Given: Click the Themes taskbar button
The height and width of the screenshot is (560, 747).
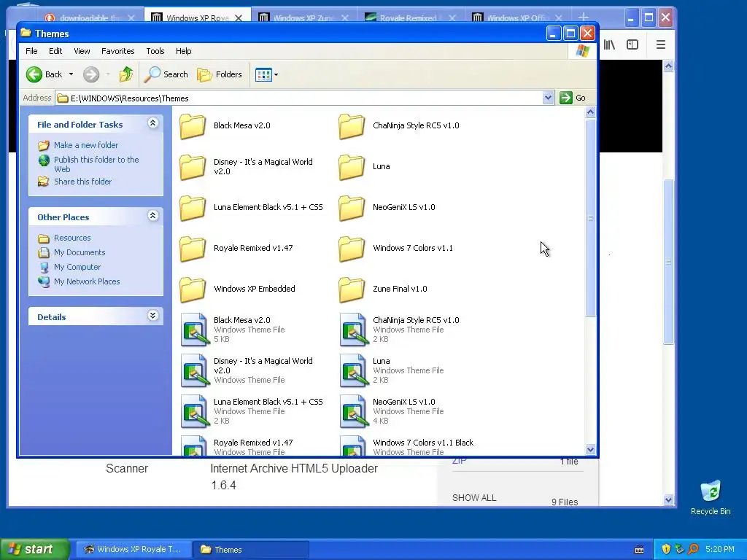Looking at the screenshot, I should tap(251, 550).
